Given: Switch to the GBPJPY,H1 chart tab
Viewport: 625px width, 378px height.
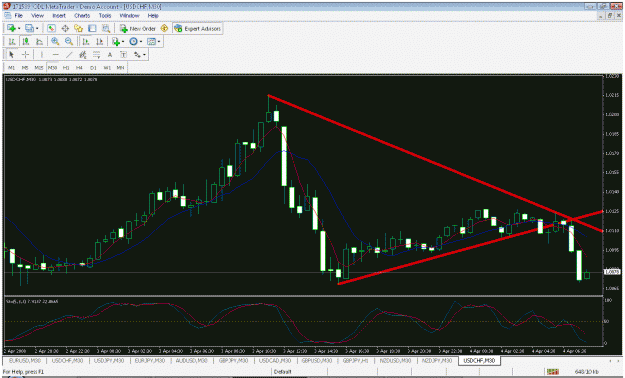Looking at the screenshot, I should [356, 360].
